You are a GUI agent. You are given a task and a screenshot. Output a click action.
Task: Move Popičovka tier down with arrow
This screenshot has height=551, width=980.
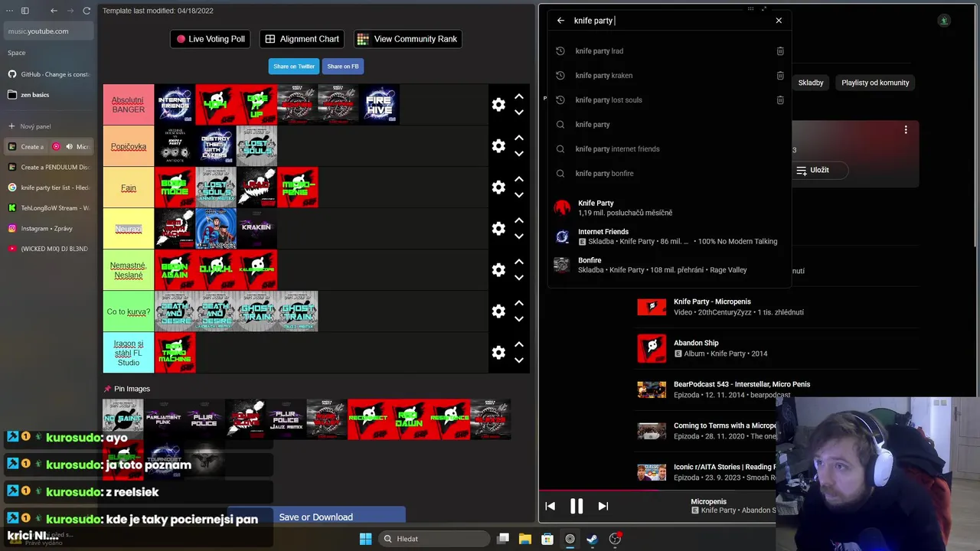pyautogui.click(x=519, y=154)
